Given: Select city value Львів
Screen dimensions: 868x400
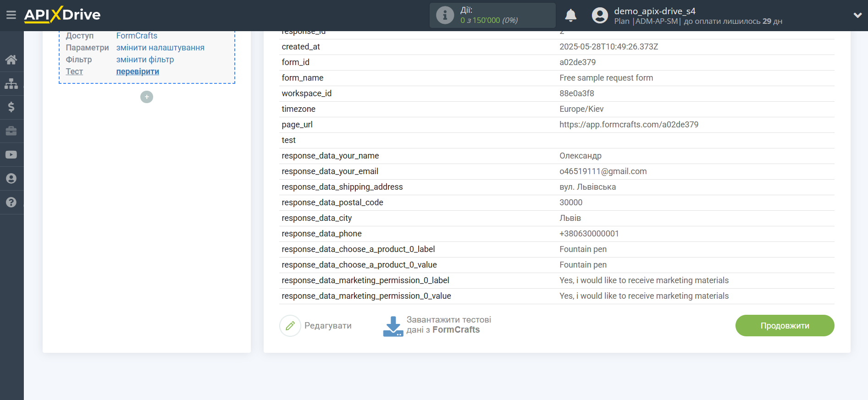Looking at the screenshot, I should (570, 218).
